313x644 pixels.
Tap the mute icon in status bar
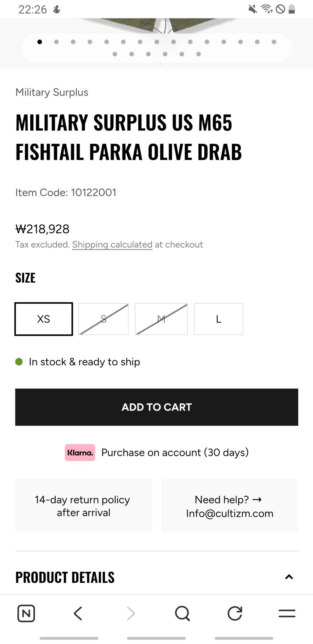click(x=253, y=9)
